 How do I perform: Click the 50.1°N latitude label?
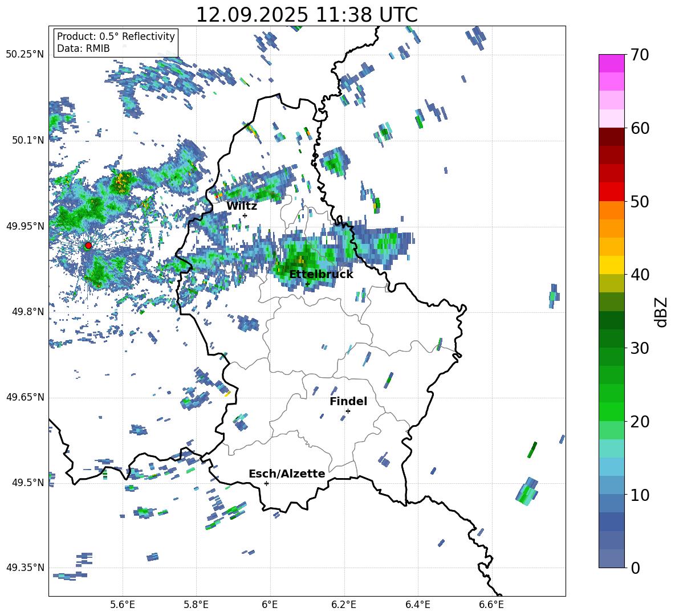pyautogui.click(x=28, y=140)
